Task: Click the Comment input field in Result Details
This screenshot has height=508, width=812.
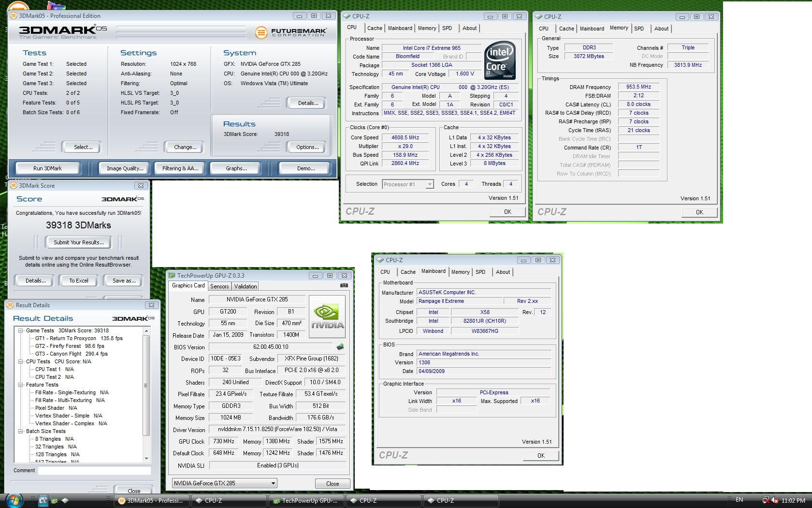Action: [x=94, y=470]
